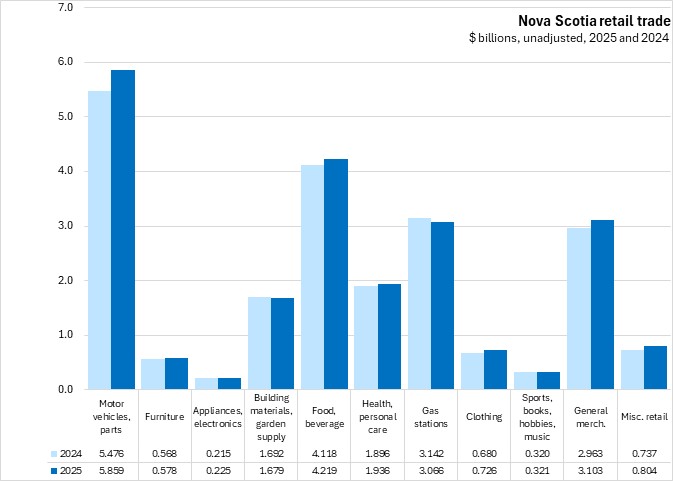
Task: Select the 2024 Building materials bar
Action: 258,343
